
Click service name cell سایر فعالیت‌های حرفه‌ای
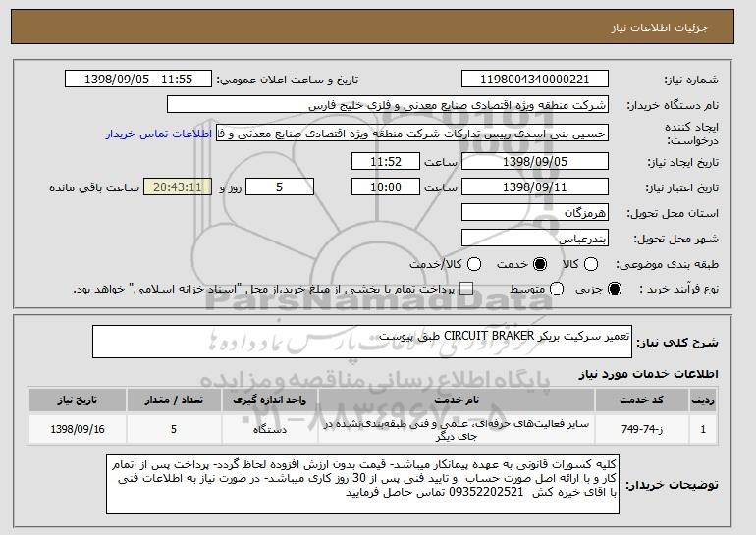tap(457, 429)
